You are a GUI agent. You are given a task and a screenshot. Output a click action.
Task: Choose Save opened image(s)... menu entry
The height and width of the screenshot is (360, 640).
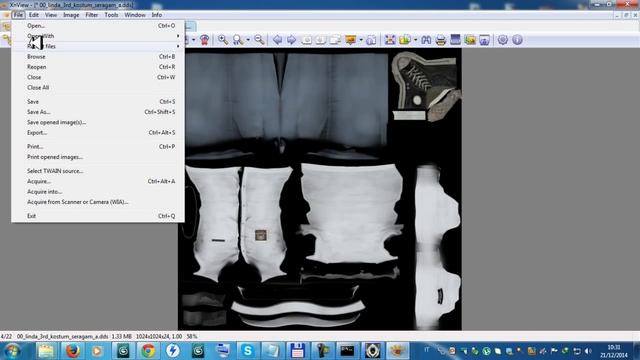coord(98,122)
